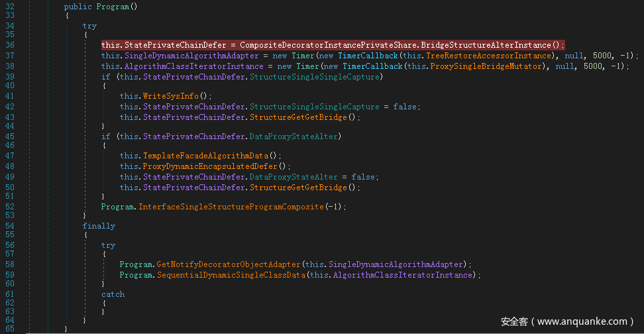
Task: Click the "finally" keyword on line 54
Action: click(x=99, y=226)
